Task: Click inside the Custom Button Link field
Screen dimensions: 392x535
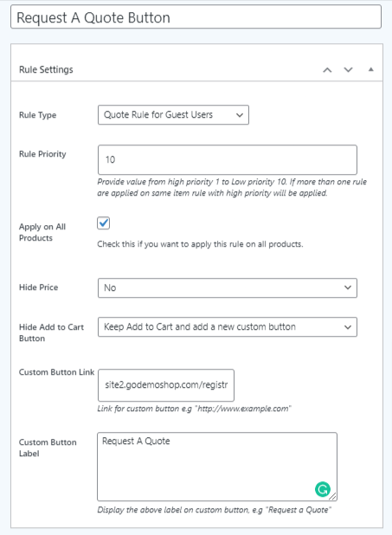Action: tap(166, 385)
